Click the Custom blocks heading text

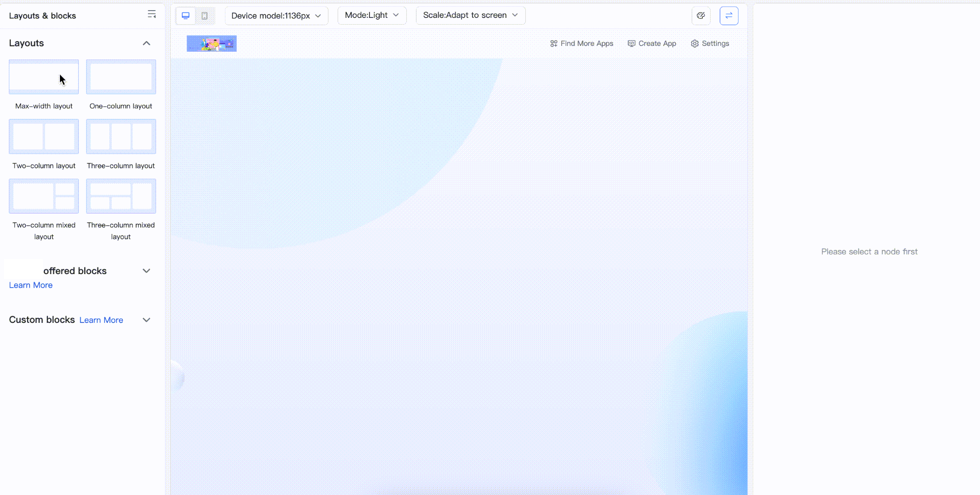[x=42, y=320]
